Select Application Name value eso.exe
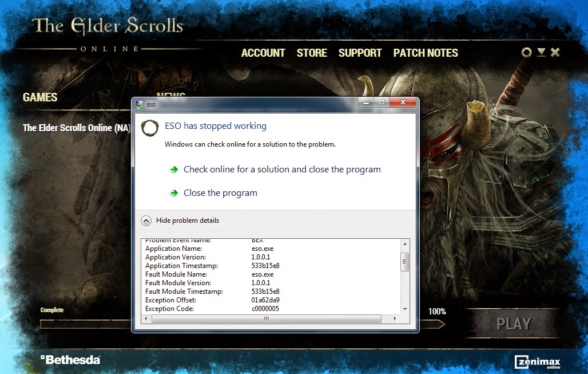Viewport: 588px width, 374px height. [263, 249]
